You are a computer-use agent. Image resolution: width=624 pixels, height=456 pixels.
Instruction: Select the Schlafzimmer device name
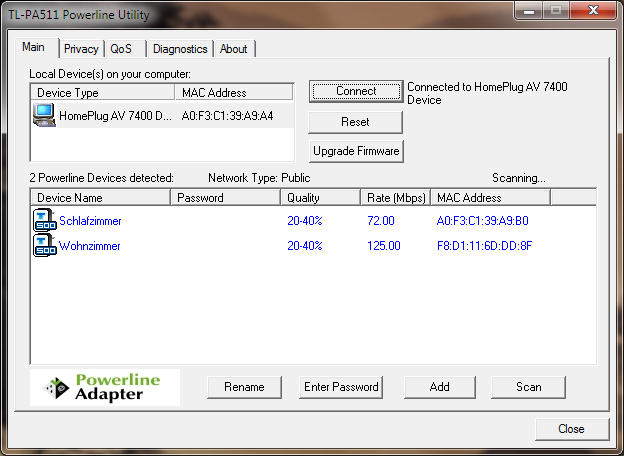click(90, 221)
